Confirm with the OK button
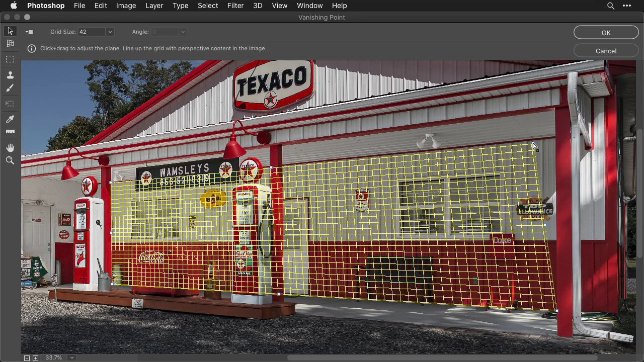The image size is (644, 362). pos(606,33)
